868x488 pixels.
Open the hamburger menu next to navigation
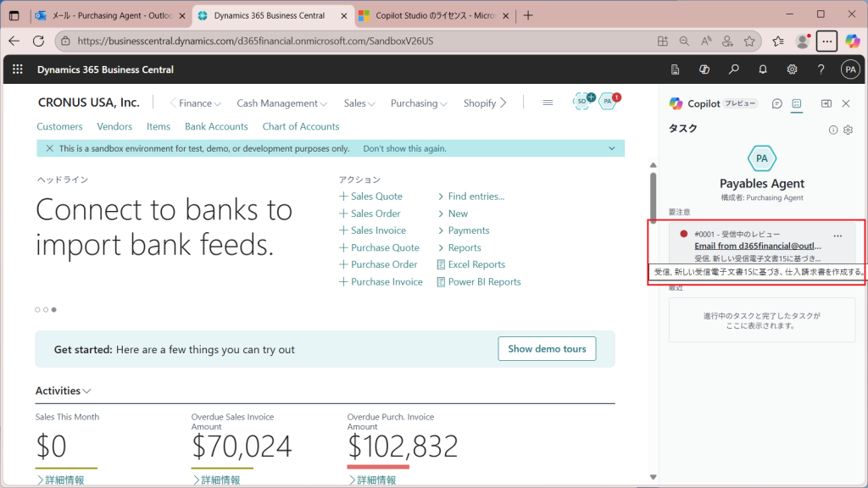(548, 103)
